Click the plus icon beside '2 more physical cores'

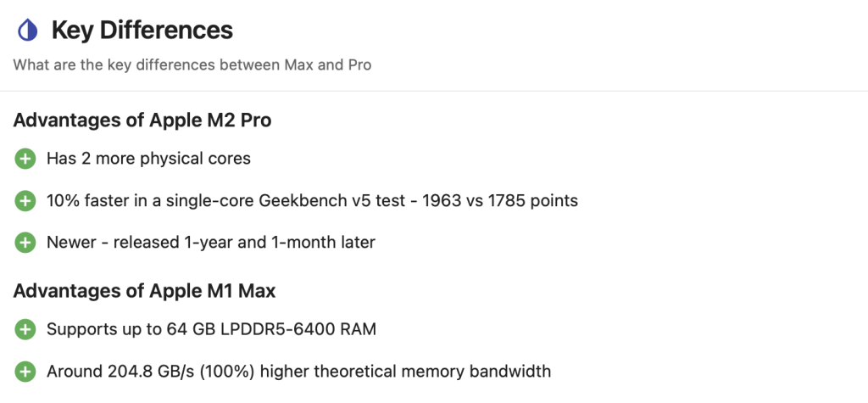(25, 159)
